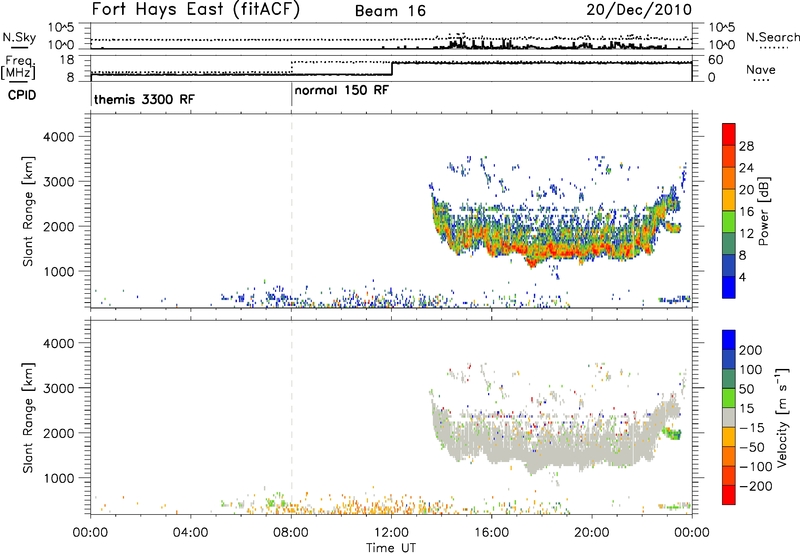
Task: Click the "16:00" time axis tick label
Action: pos(491,533)
